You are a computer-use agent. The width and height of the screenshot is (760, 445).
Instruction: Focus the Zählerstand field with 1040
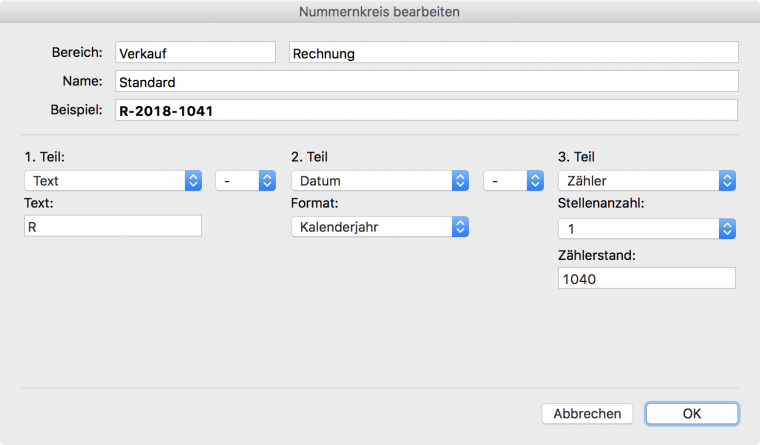[x=647, y=278]
